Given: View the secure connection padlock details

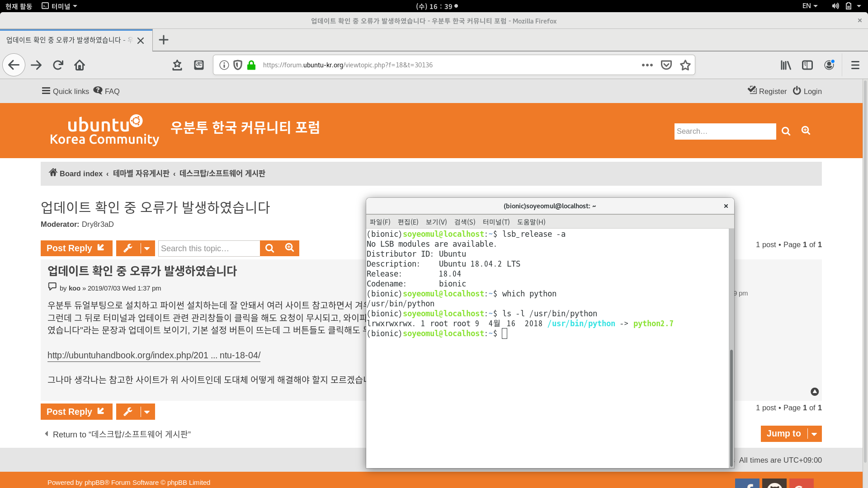Looking at the screenshot, I should click(251, 65).
